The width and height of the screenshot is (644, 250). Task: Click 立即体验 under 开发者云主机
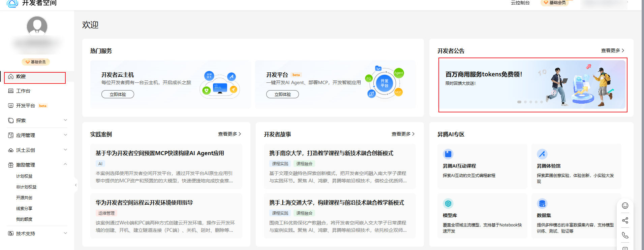click(x=118, y=95)
